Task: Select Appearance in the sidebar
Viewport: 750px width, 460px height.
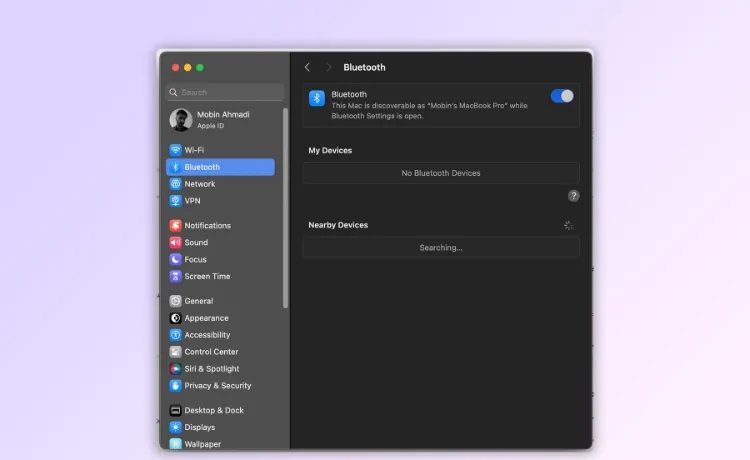Action: 221,318
